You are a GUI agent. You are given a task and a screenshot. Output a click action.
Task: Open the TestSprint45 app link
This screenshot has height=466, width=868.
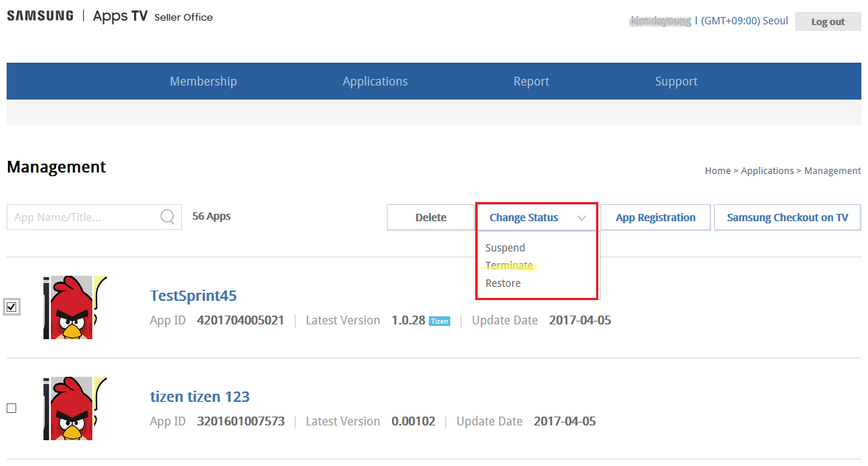[x=193, y=296]
